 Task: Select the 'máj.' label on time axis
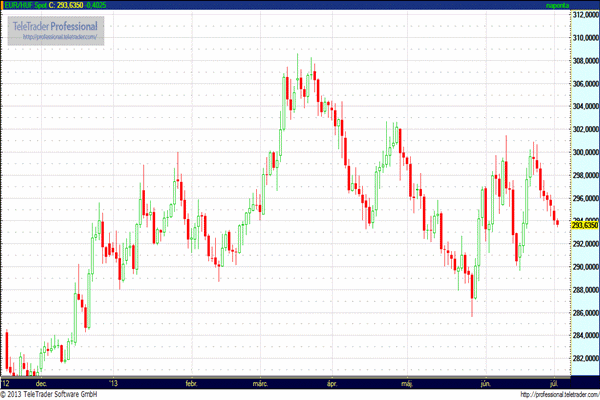pyautogui.click(x=406, y=382)
